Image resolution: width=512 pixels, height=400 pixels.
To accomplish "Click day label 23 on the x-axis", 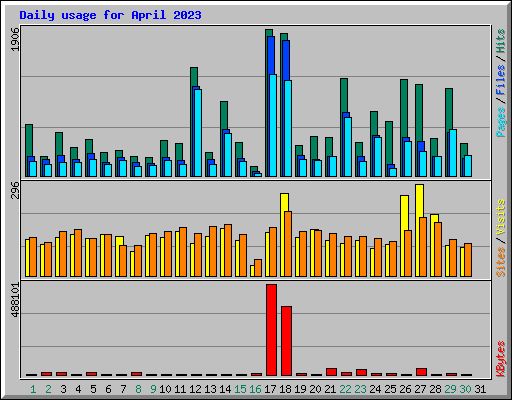I will click(360, 389).
